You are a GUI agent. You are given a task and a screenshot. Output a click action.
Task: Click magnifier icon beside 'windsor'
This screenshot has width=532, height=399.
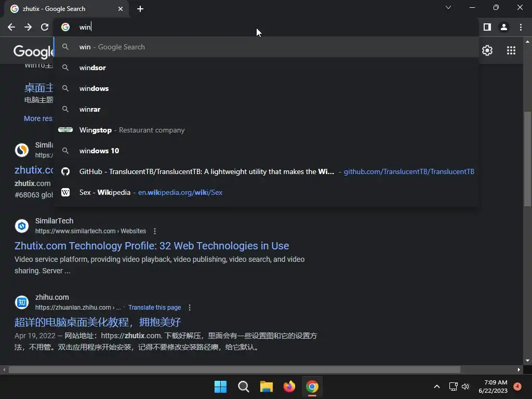point(65,68)
